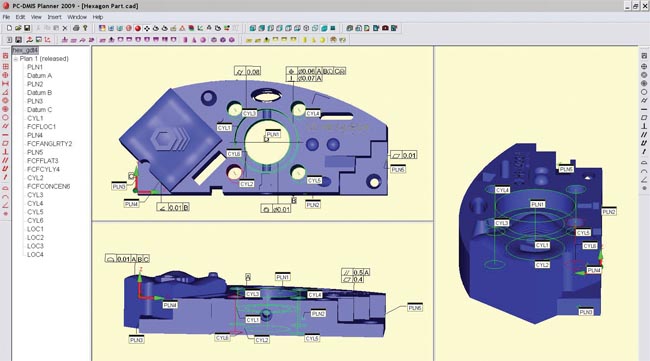Click the concentricity ø0.01 callout in top view
Image resolution: width=650 pixels, height=361 pixels.
(x=276, y=209)
